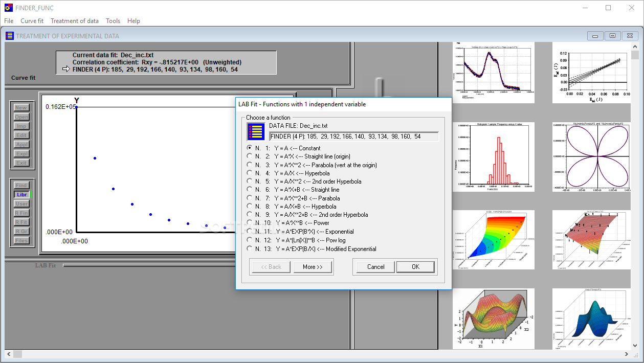Click the New toolbar button
Image resolution: width=644 pixels, height=363 pixels.
[x=21, y=108]
